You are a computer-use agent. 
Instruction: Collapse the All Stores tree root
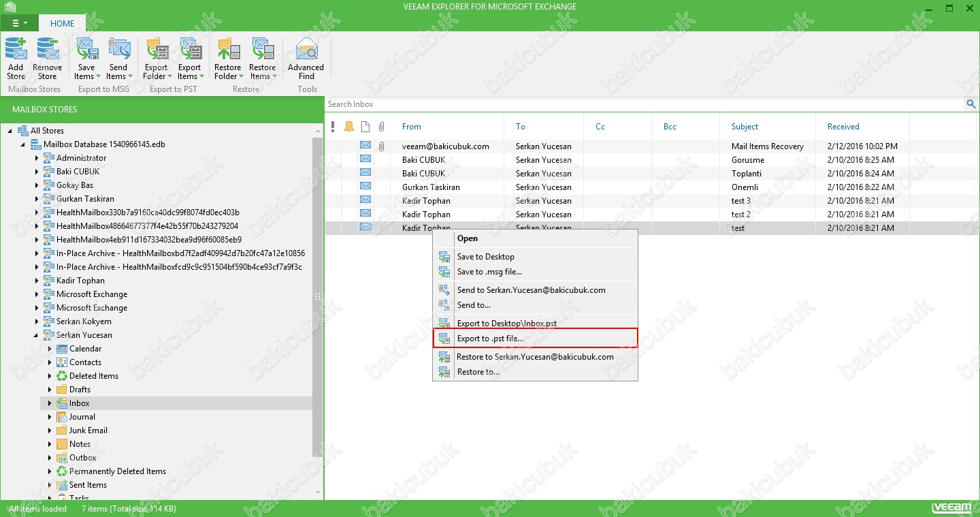point(10,131)
